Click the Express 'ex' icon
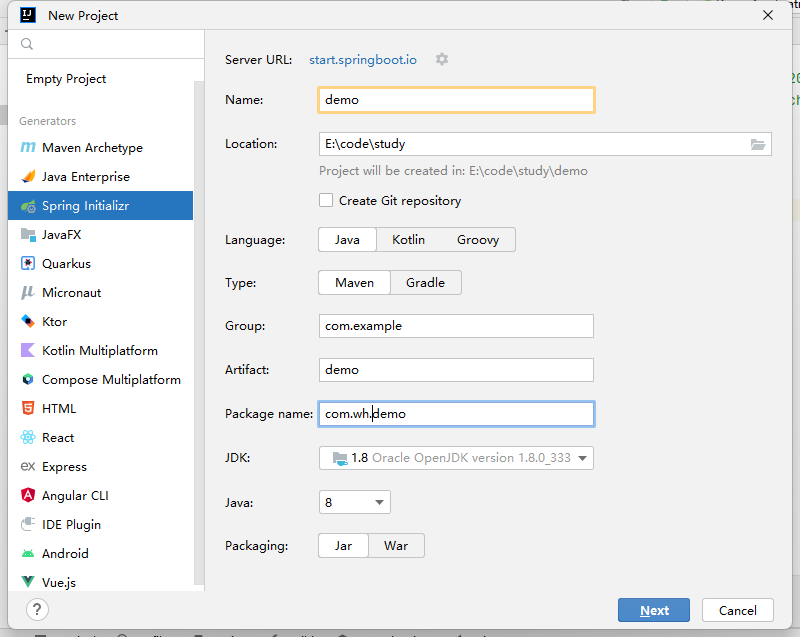Viewport: 800px width, 637px height. [28, 466]
